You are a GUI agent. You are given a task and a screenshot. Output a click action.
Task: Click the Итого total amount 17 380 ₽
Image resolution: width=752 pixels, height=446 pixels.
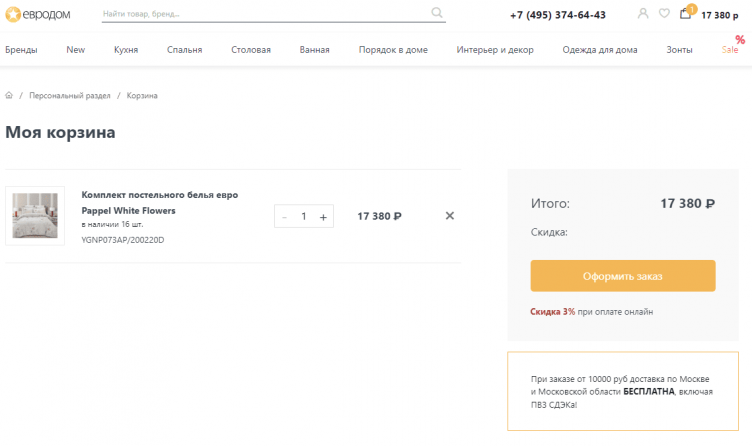pos(688,204)
